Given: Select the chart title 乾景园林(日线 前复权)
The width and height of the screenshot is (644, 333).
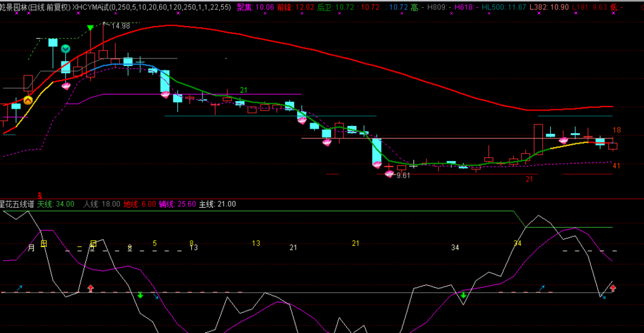Looking at the screenshot, I should click(x=35, y=7).
